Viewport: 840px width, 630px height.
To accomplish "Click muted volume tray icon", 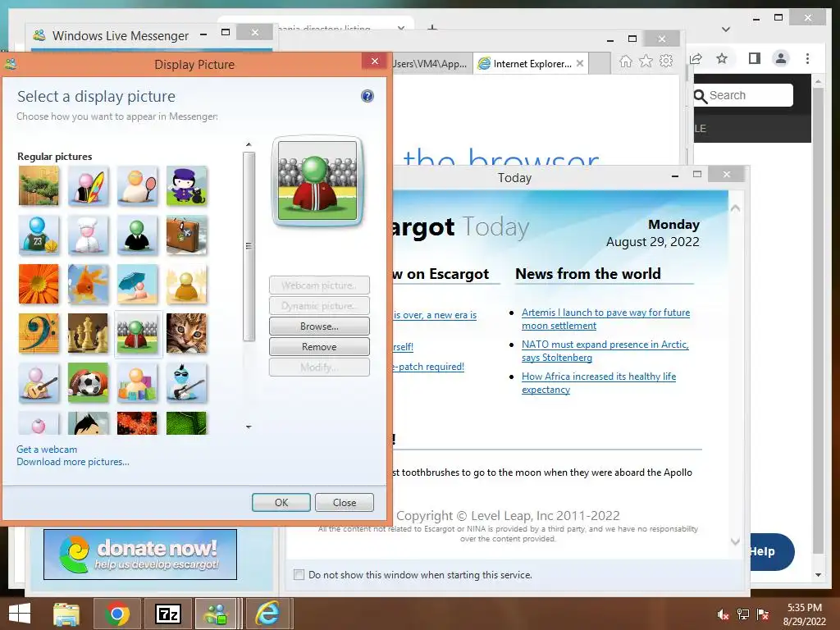I will click(723, 614).
